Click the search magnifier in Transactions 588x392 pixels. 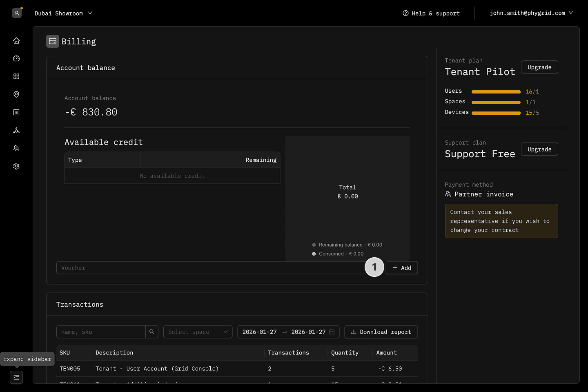pyautogui.click(x=152, y=332)
